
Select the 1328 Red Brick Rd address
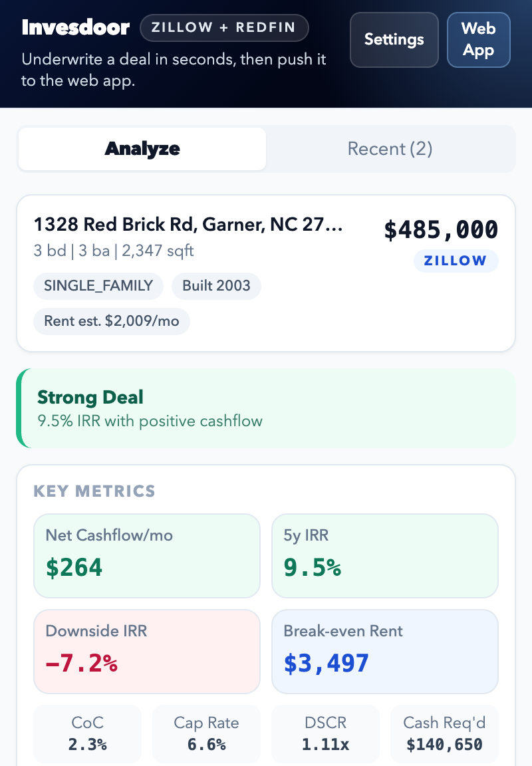[188, 225]
